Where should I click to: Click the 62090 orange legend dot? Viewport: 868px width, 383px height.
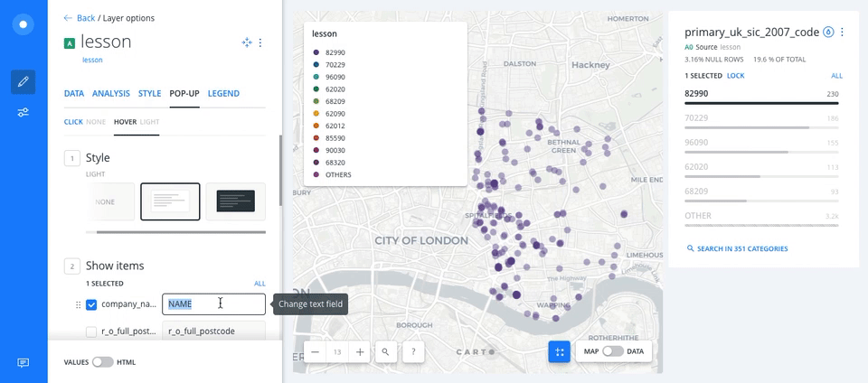[316, 114]
